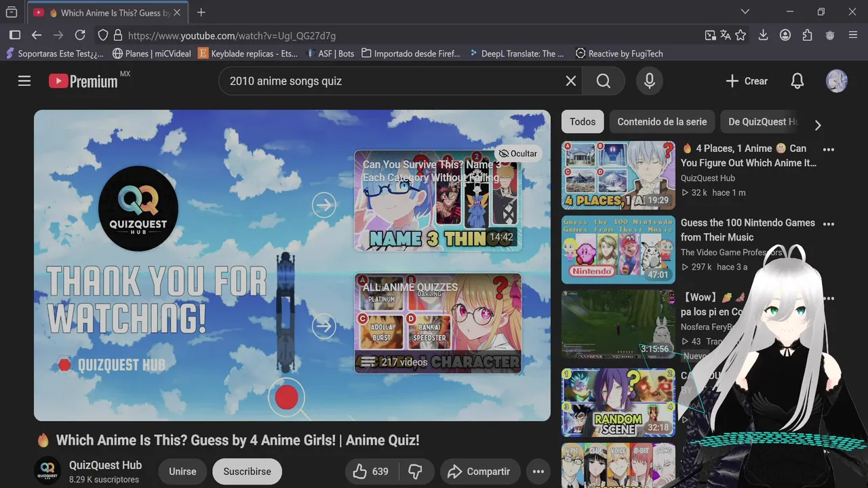Screen dimensions: 868x488
Task: Go forward in browser history
Action: tap(58, 35)
